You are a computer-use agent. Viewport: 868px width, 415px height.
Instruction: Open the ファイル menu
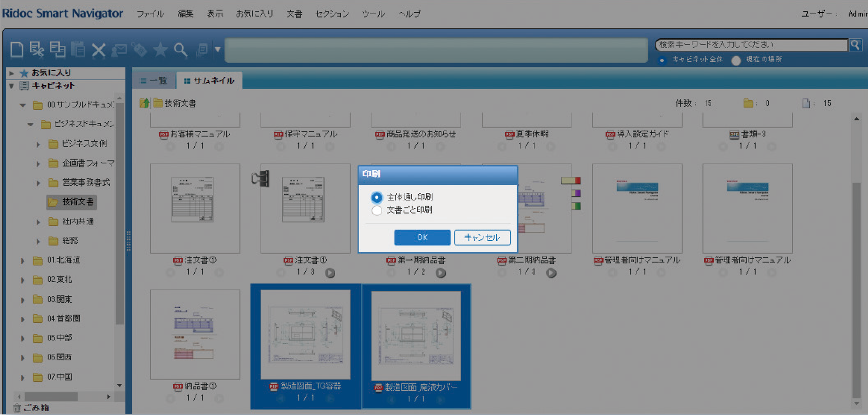click(x=150, y=15)
